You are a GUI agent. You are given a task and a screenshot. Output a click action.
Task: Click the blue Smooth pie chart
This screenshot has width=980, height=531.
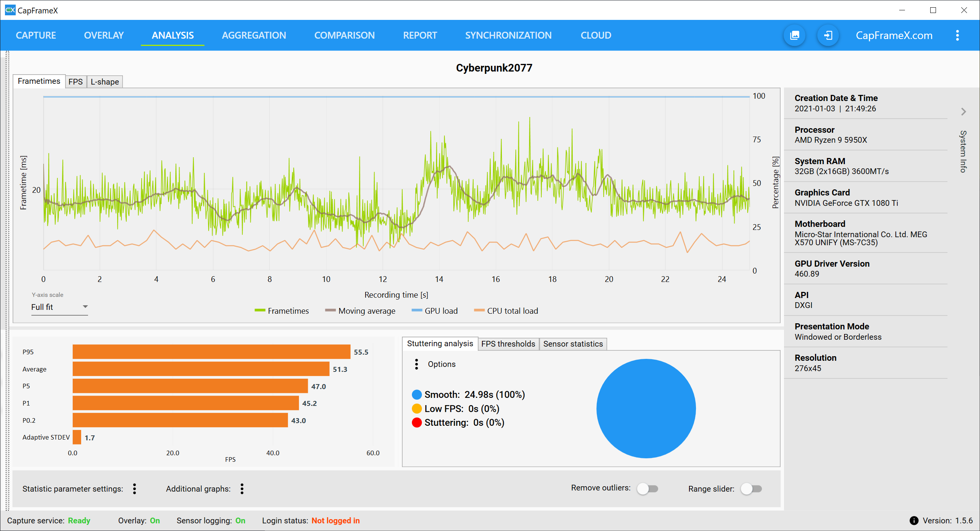646,408
